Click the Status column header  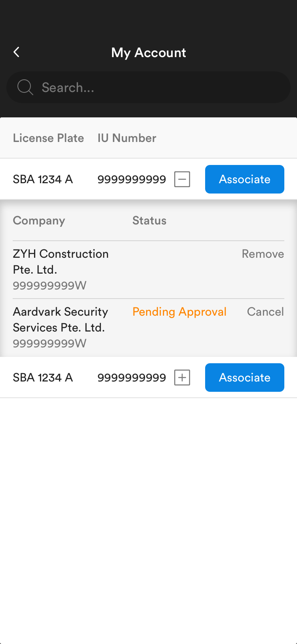pyautogui.click(x=149, y=220)
